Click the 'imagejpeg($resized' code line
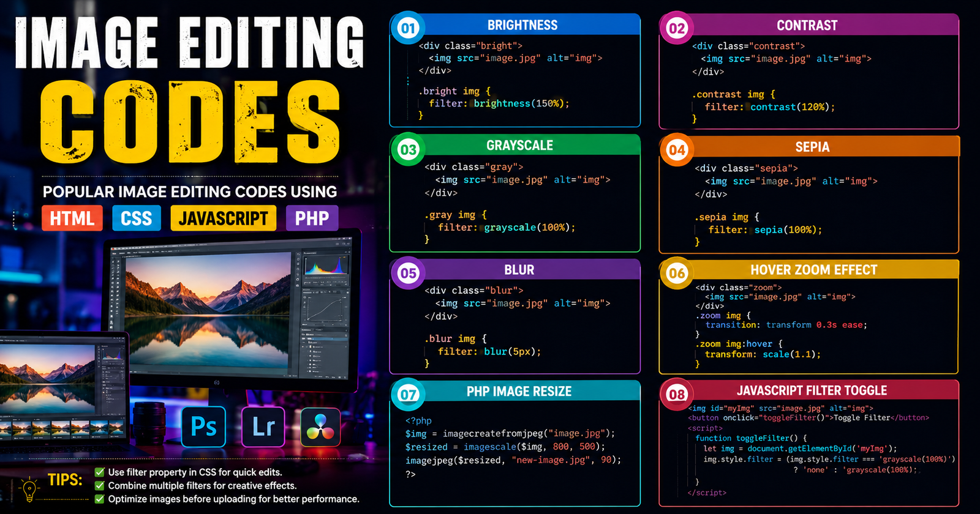The height and width of the screenshot is (514, 980). 513,460
